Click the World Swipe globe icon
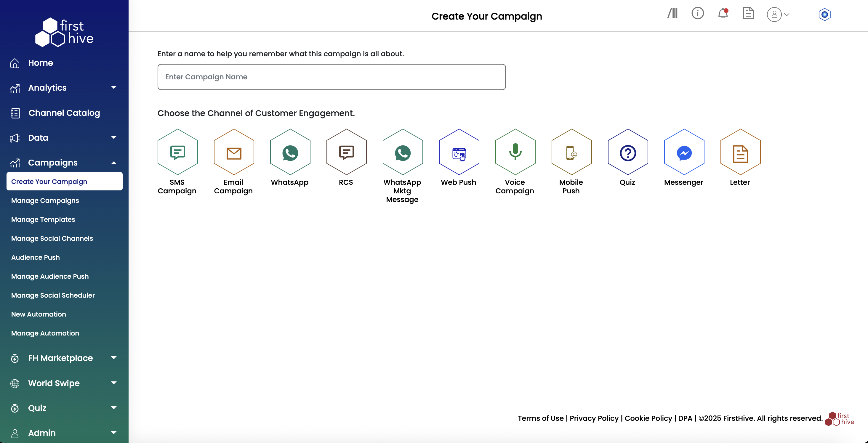The height and width of the screenshot is (443, 868). (15, 383)
